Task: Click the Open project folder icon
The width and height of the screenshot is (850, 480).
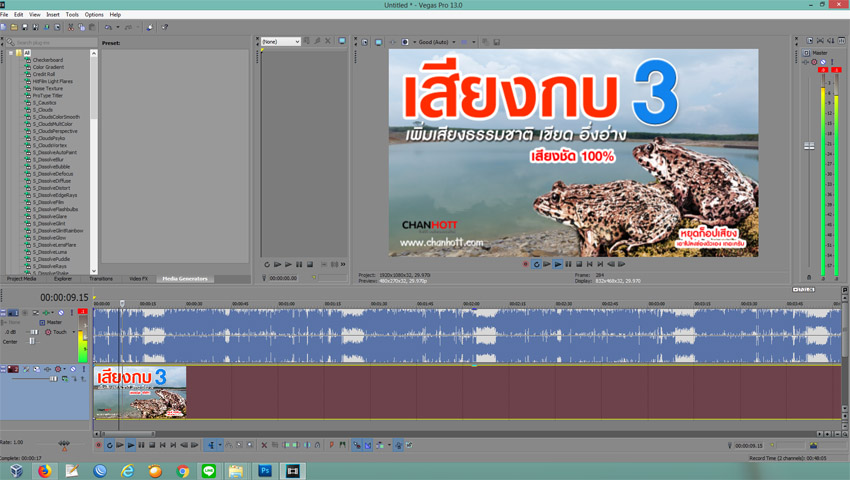Action: click(x=14, y=27)
